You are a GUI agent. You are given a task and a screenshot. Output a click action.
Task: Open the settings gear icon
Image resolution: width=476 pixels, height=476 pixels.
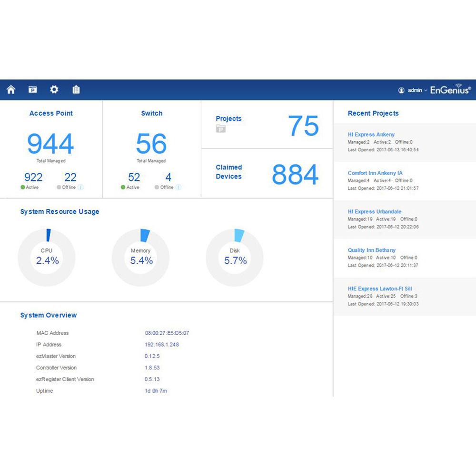(54, 89)
